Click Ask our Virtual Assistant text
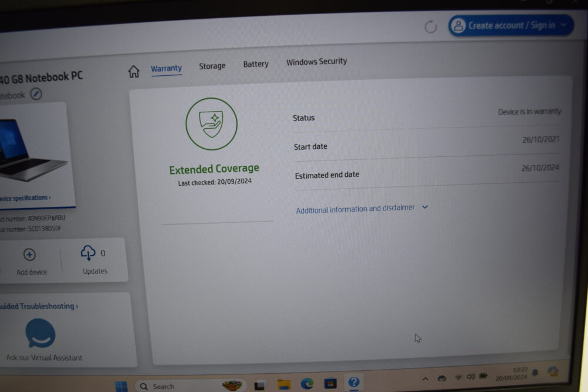The image size is (588, 392). coord(44,357)
